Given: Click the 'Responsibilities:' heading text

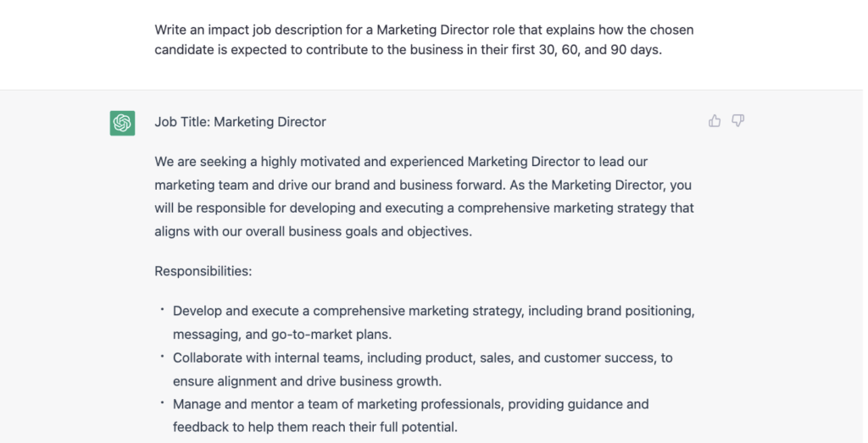Looking at the screenshot, I should pos(203,271).
